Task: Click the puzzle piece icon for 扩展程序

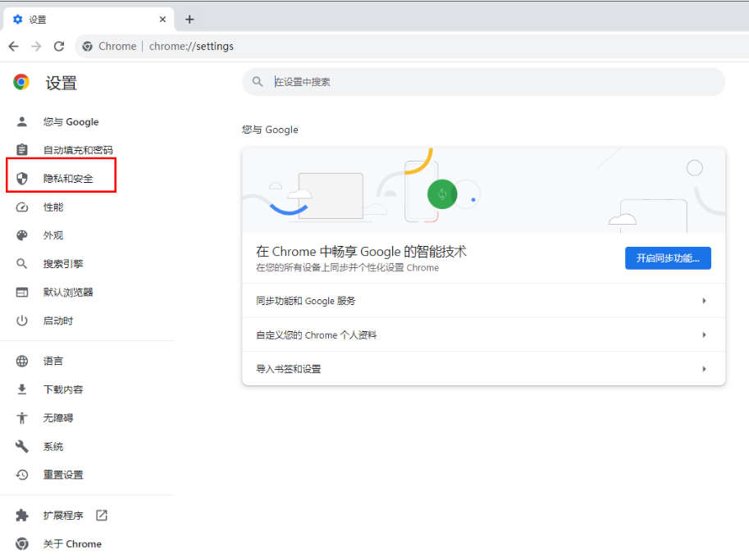Action: (x=22, y=515)
